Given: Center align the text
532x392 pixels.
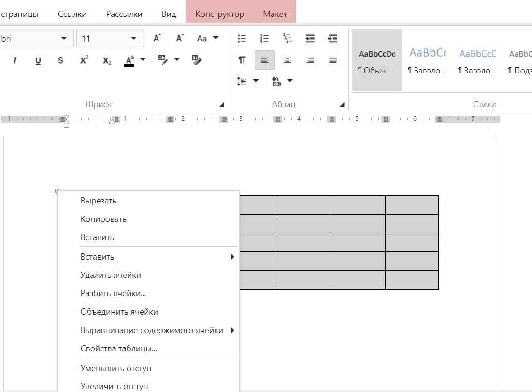Looking at the screenshot, I should click(x=288, y=60).
